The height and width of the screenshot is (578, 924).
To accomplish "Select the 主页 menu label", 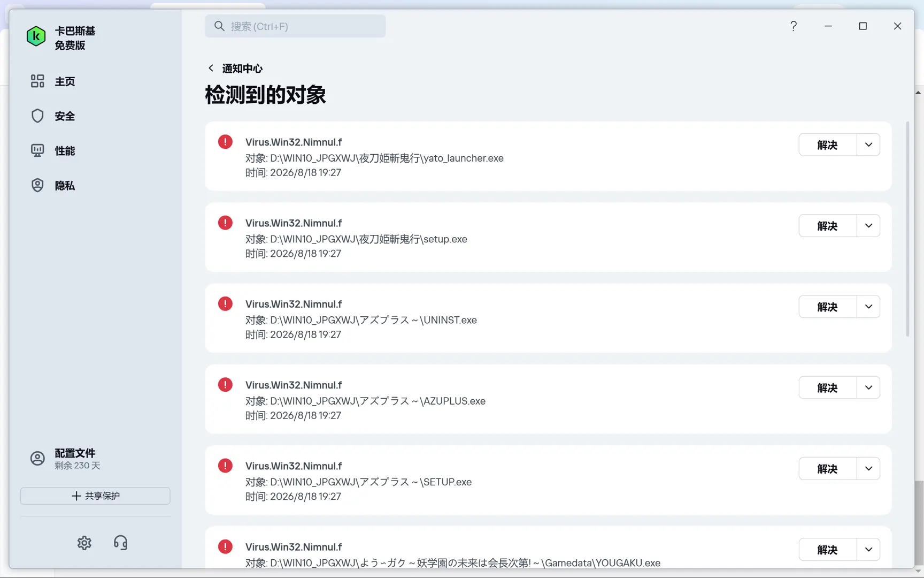I will [65, 82].
